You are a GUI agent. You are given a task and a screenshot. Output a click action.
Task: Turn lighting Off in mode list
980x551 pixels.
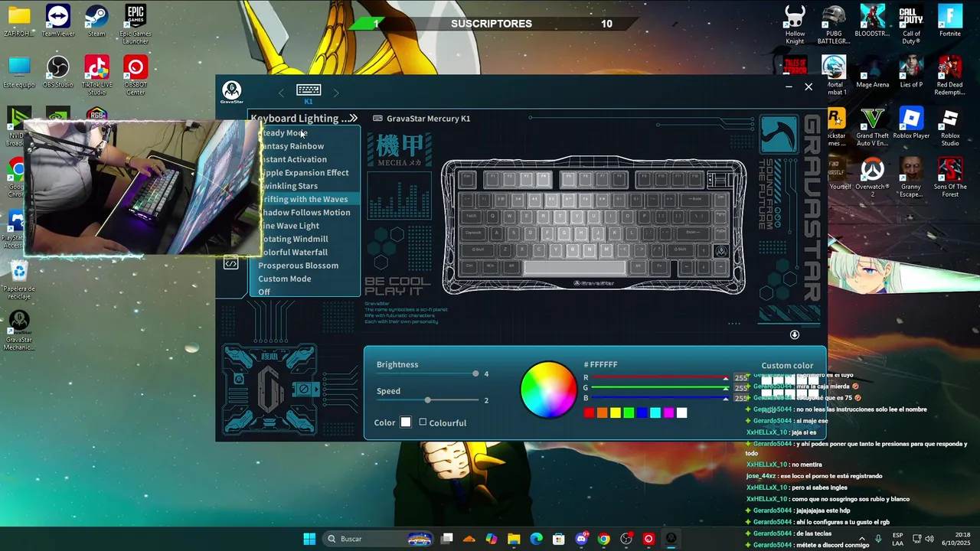click(305, 292)
